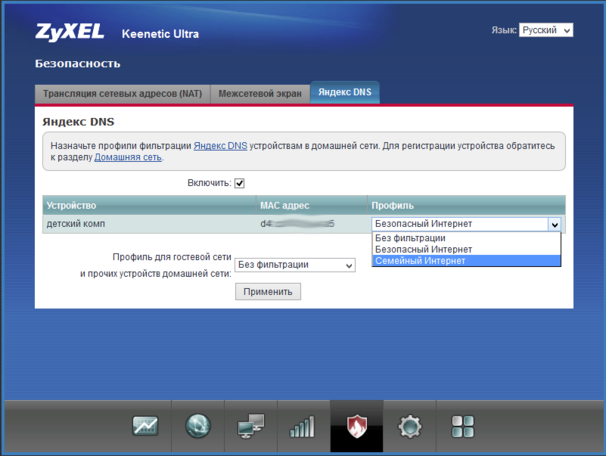Toggle the Включить checkbox
606x456 pixels.
(240, 183)
